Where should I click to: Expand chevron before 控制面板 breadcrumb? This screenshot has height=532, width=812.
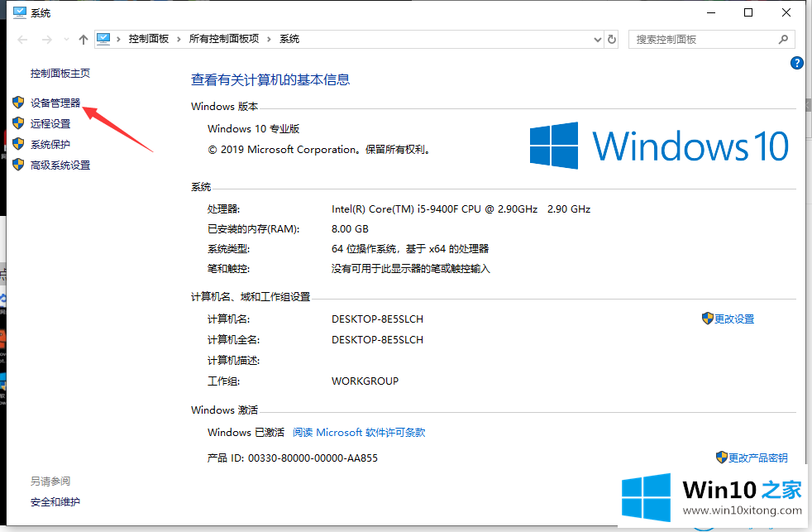click(118, 39)
